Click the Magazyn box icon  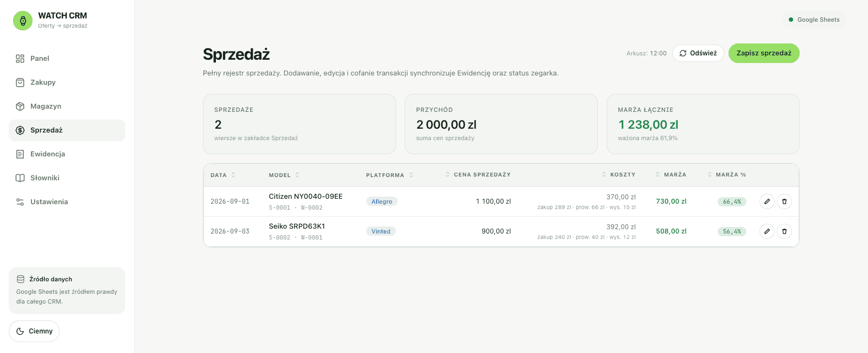click(20, 106)
